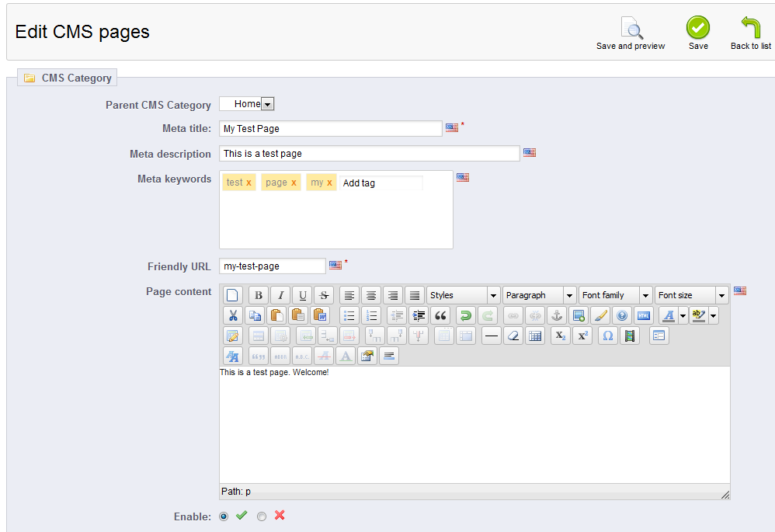Remove the 'test' keyword tag
The width and height of the screenshot is (775, 532).
tap(248, 183)
